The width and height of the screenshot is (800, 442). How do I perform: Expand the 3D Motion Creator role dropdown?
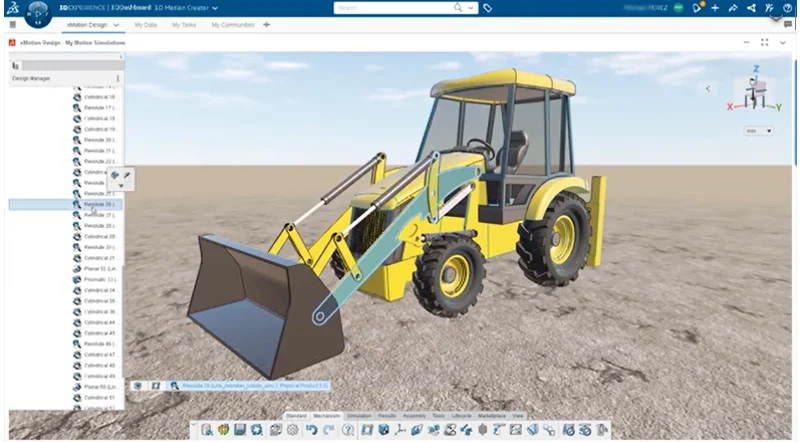214,8
